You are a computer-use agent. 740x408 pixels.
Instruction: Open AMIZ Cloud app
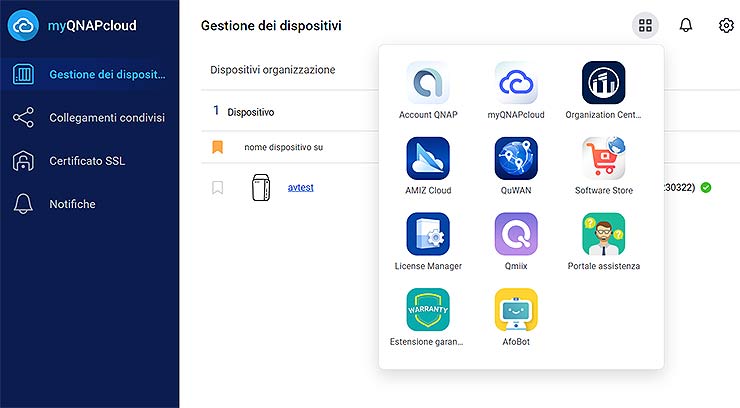[x=428, y=159]
